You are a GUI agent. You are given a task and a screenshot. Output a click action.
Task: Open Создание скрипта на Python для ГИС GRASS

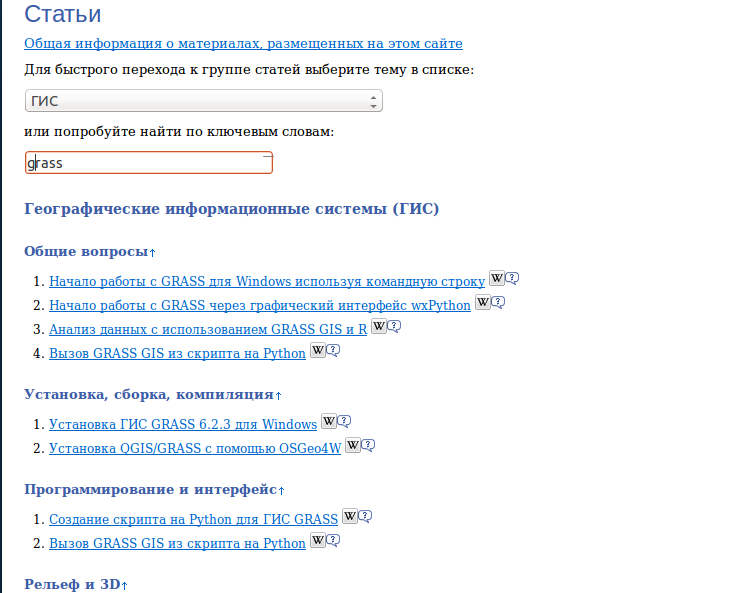pos(193,519)
